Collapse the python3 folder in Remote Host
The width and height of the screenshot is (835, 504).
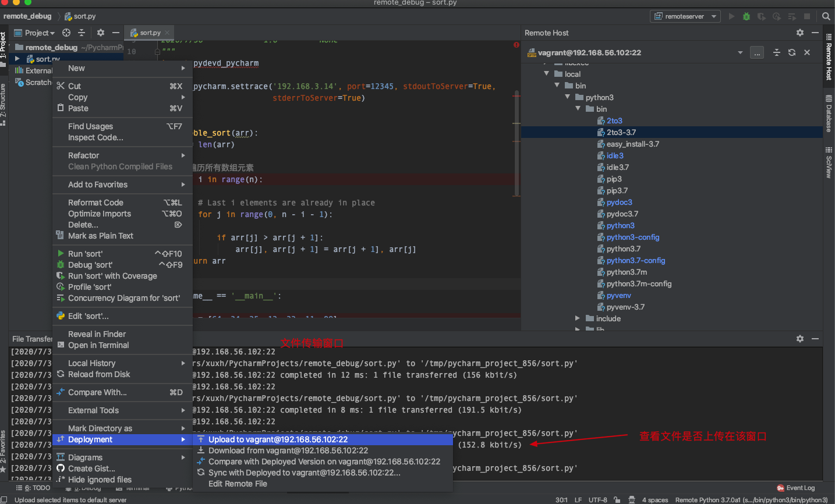click(567, 97)
